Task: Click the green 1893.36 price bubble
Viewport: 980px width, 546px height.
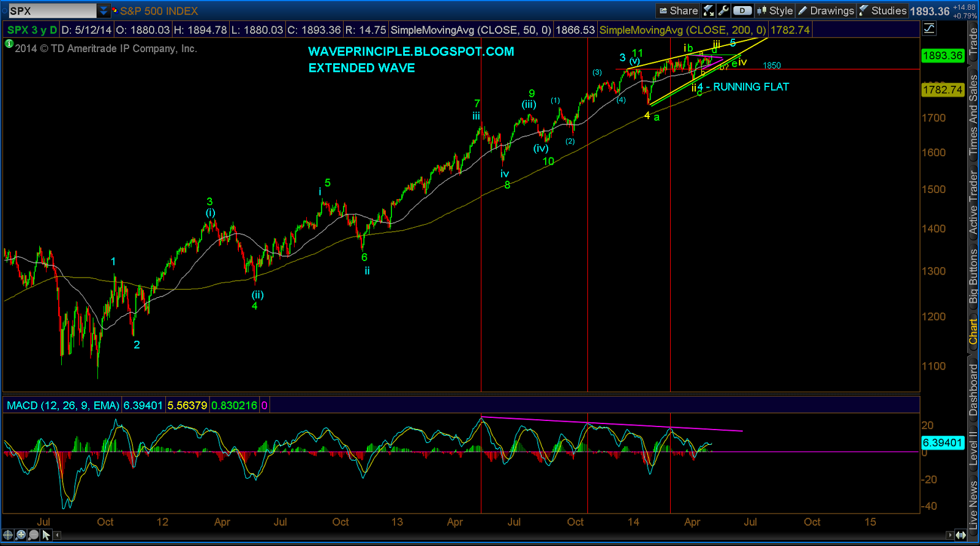Action: (943, 56)
